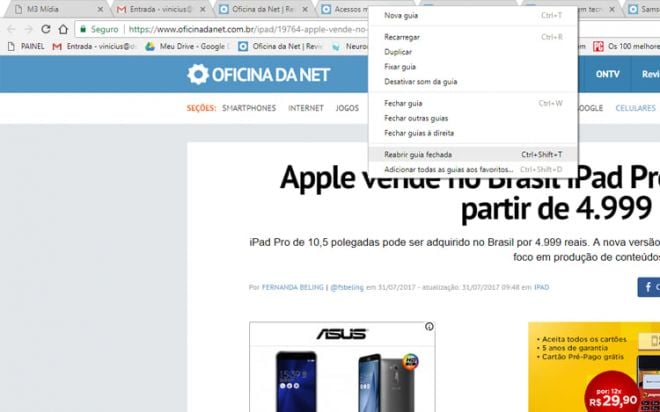Image resolution: width=660 pixels, height=412 pixels.
Task: Select Desativar som da guia
Action: coord(473,82)
